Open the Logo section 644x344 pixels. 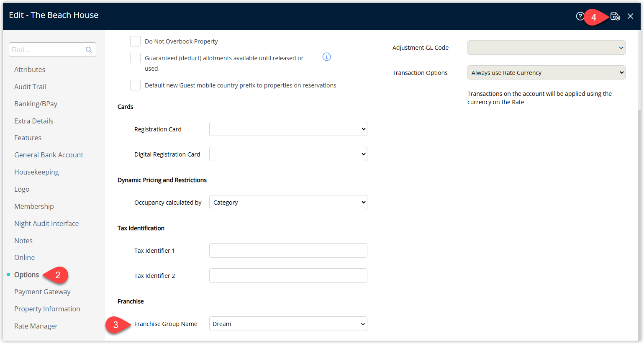tap(22, 189)
